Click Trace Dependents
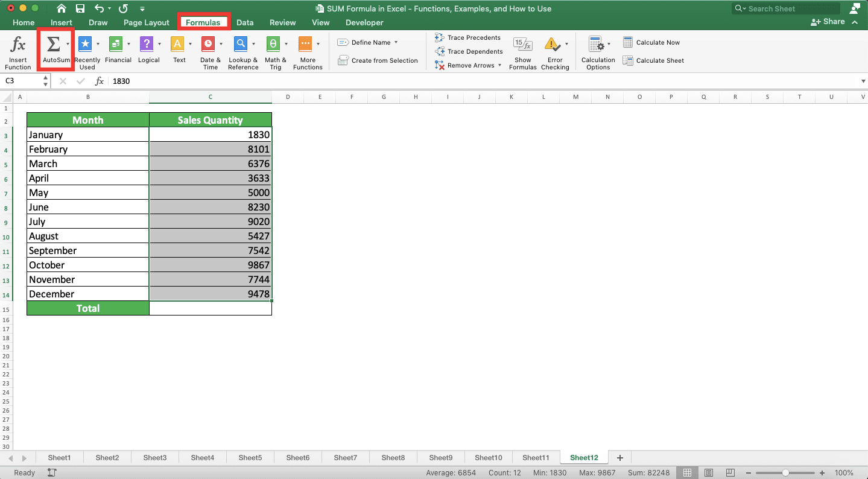Screen dimensions: 868x479 tap(469, 51)
